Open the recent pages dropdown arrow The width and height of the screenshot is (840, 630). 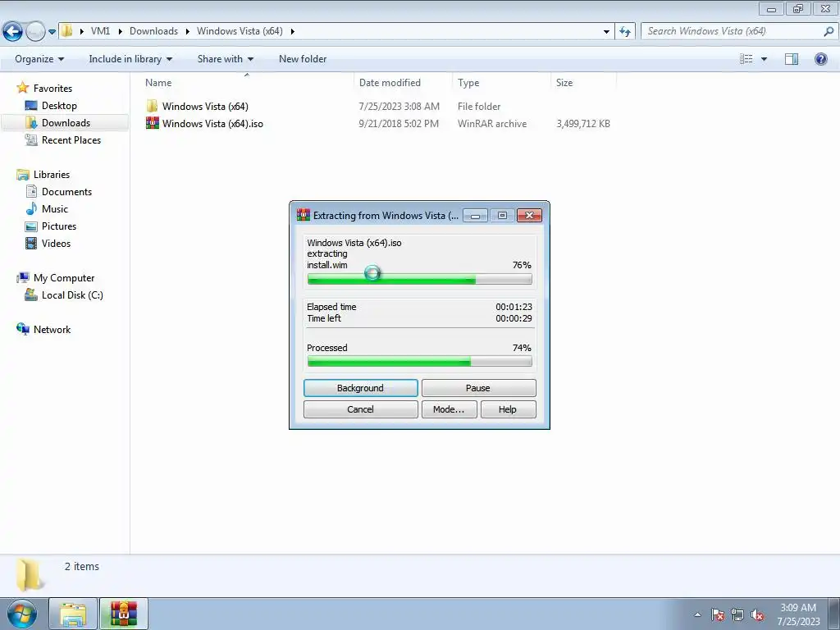point(52,32)
